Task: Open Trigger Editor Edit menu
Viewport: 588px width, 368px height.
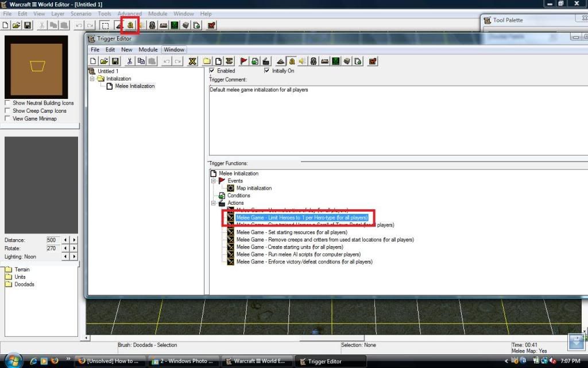Action: click(x=110, y=49)
